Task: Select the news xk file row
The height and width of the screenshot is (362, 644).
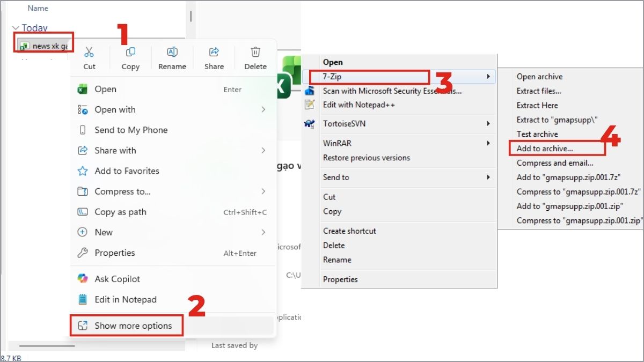Action: pos(45,46)
